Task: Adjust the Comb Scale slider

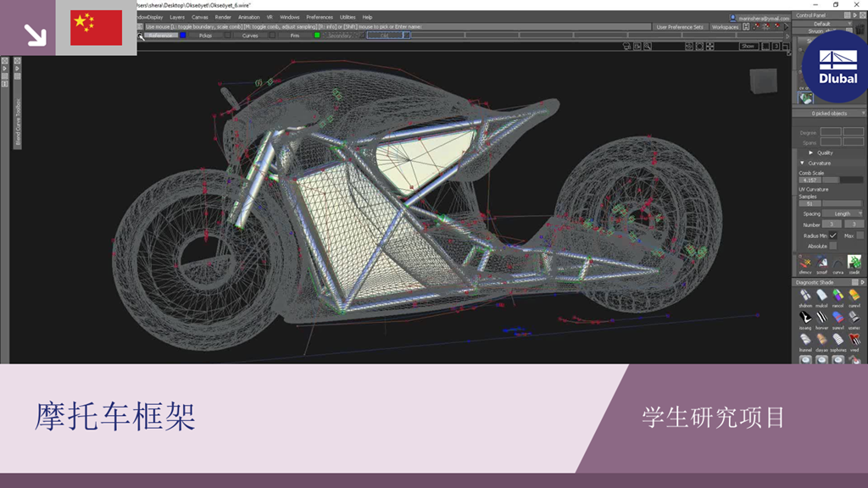Action: [x=843, y=180]
